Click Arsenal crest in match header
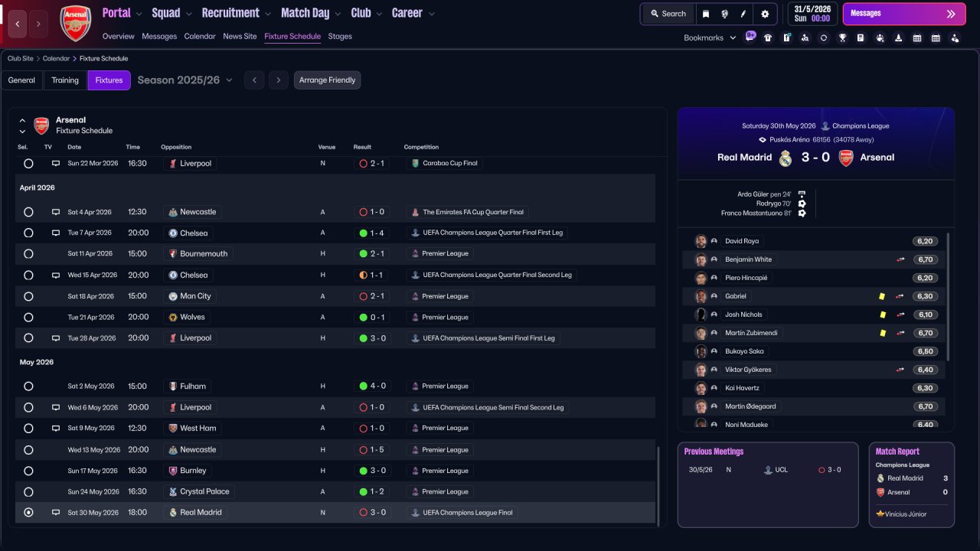 [x=846, y=158]
